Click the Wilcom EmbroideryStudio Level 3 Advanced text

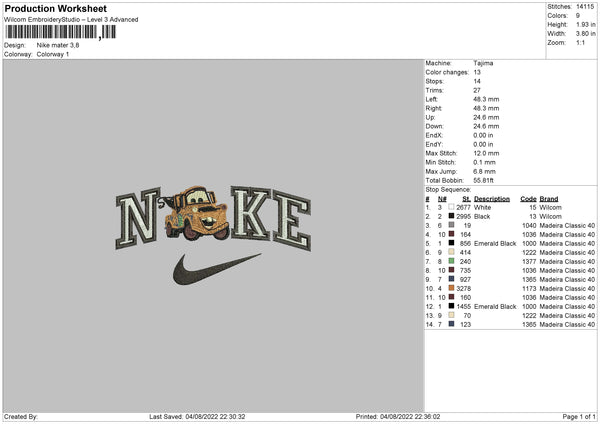(71, 20)
